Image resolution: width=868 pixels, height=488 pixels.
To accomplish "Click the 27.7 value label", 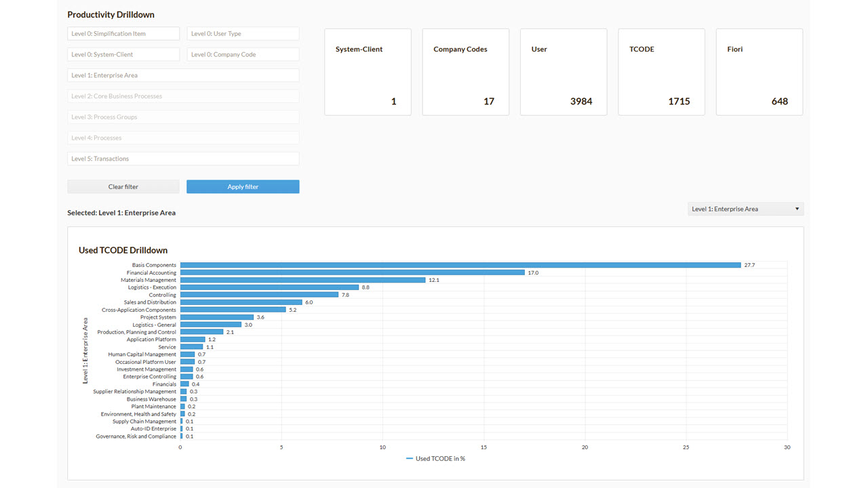I will (749, 265).
